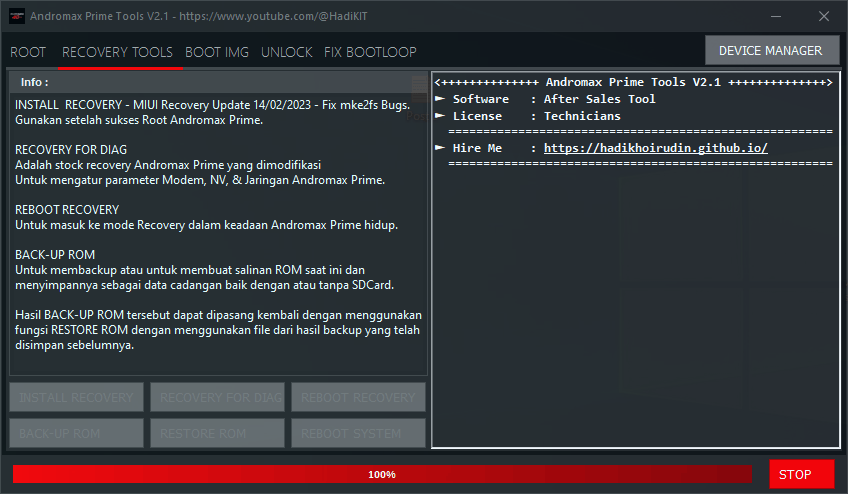Click the RESTORE ROM button

point(217,433)
